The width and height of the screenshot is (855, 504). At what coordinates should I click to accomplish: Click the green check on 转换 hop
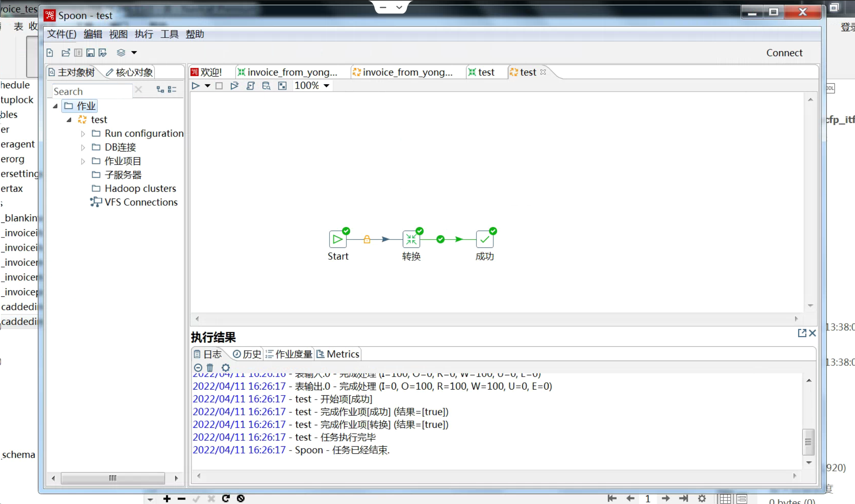point(440,239)
